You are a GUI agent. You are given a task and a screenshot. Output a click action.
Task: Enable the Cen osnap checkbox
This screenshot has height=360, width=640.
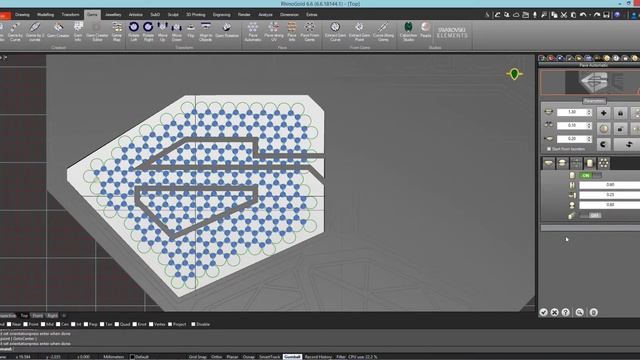pyautogui.click(x=58, y=324)
